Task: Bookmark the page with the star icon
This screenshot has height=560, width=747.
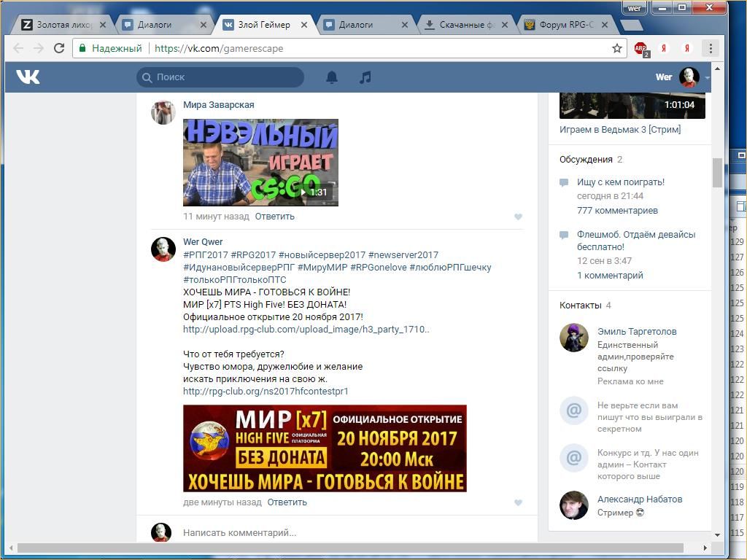Action: click(617, 48)
